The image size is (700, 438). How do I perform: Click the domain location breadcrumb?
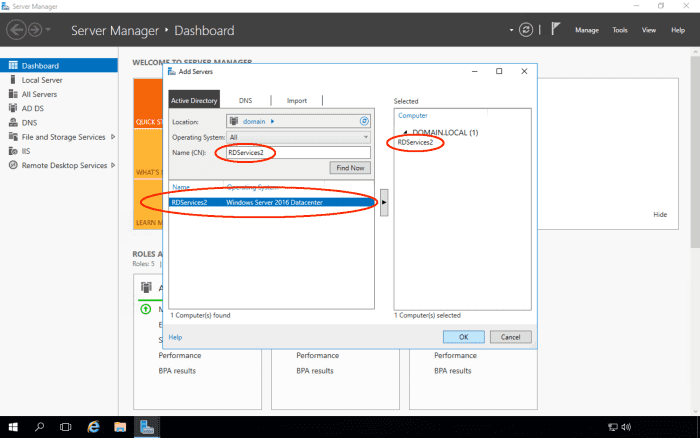254,121
